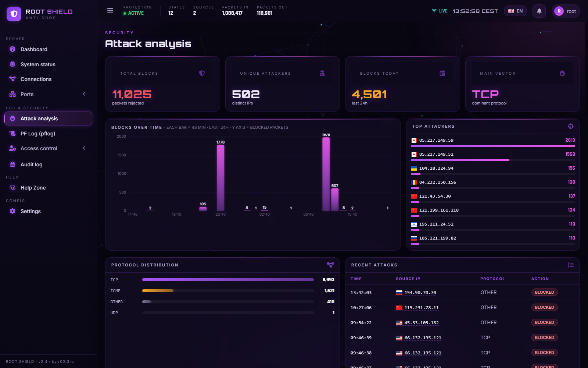This screenshot has height=368, width=588.
Task: Click the Root Shield logo icon
Action: coord(14,14)
